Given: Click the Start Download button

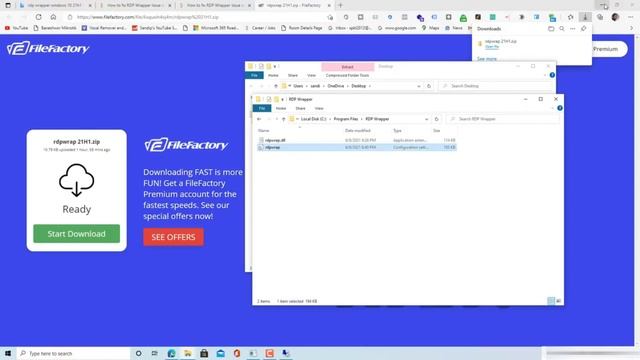Looking at the screenshot, I should pyautogui.click(x=76, y=233).
